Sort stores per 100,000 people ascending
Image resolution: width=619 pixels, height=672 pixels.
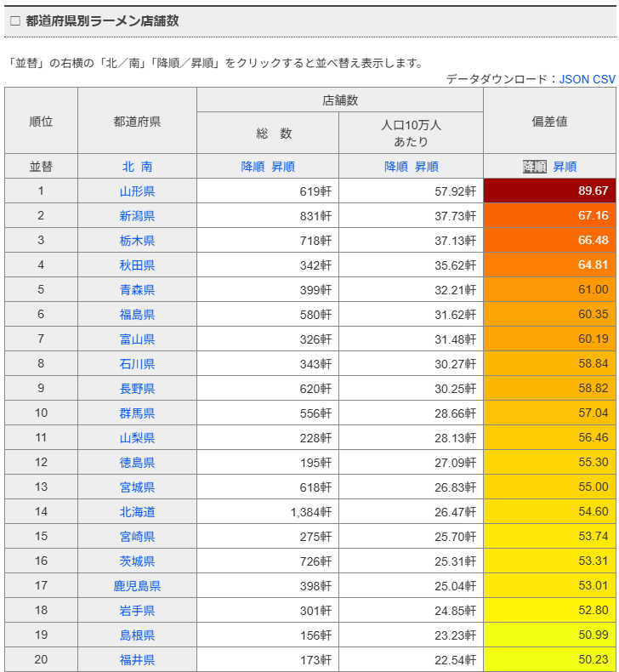click(427, 166)
